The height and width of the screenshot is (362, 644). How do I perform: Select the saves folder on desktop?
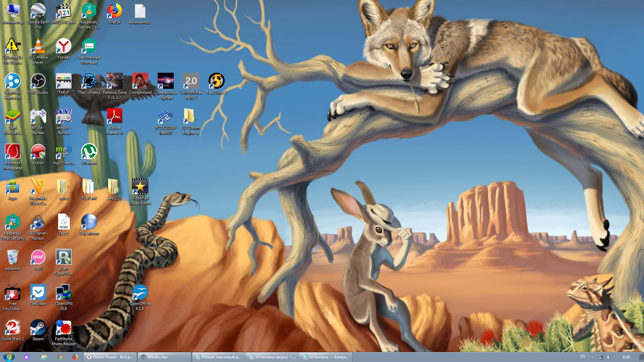(x=63, y=190)
